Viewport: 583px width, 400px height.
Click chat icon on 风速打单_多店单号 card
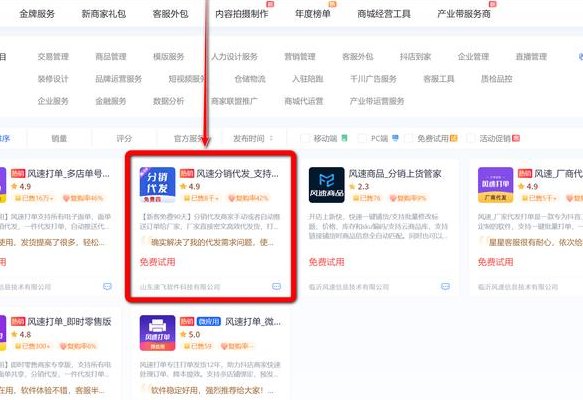[x=107, y=286]
